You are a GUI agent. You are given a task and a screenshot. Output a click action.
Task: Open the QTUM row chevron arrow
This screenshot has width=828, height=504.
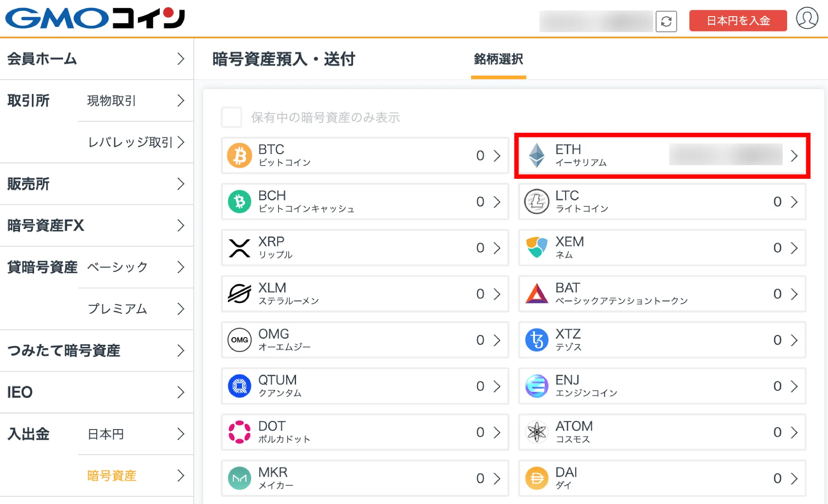pos(497,386)
